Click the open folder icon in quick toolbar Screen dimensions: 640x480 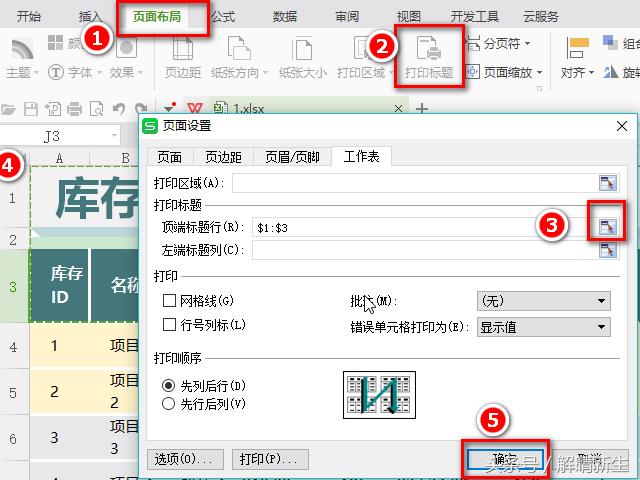tap(8, 109)
